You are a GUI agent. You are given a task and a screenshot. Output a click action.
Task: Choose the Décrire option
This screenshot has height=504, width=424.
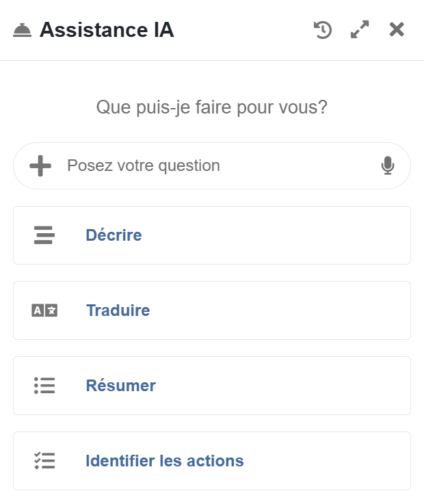pyautogui.click(x=114, y=235)
